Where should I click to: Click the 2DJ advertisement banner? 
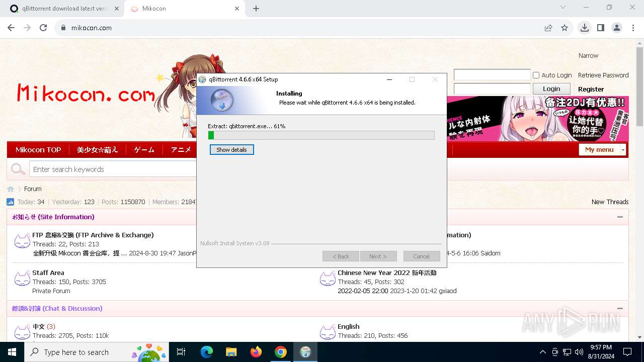538,119
